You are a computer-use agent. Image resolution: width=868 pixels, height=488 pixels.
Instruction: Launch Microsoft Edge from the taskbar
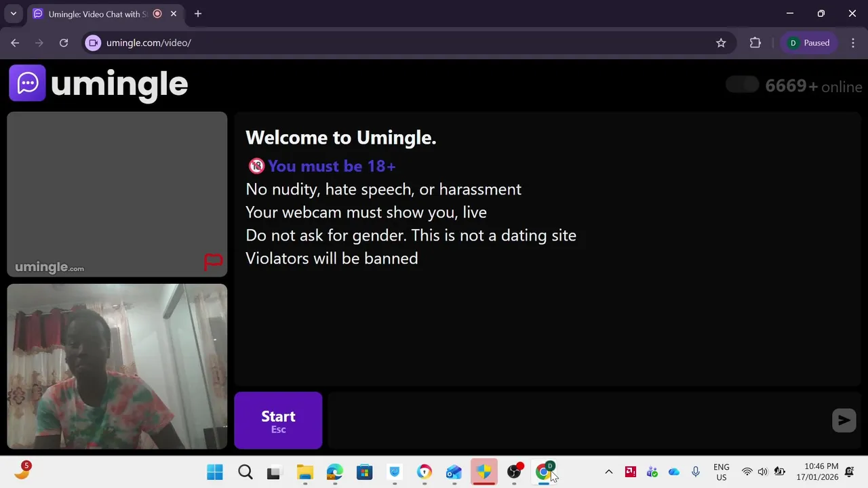coord(335,472)
